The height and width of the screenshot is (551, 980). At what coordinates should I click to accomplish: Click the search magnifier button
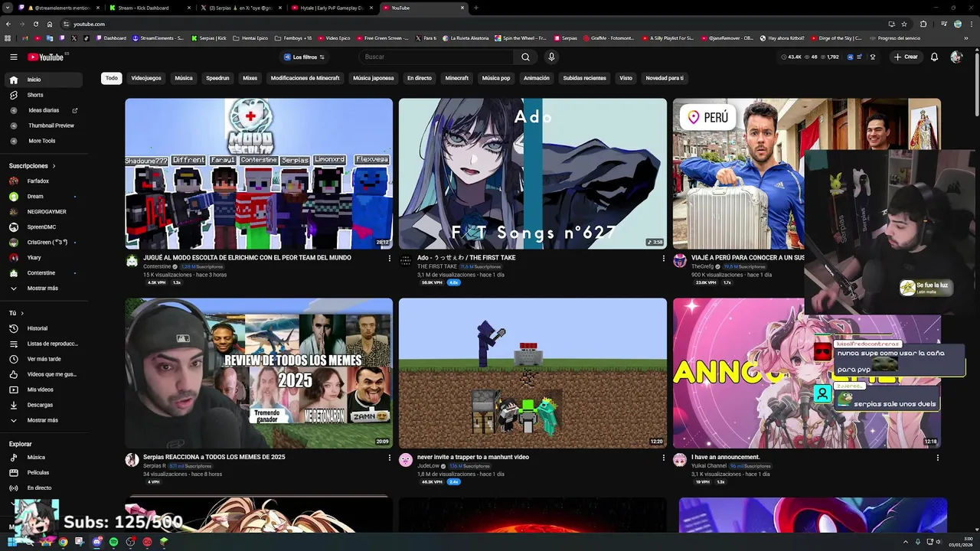[x=525, y=57]
